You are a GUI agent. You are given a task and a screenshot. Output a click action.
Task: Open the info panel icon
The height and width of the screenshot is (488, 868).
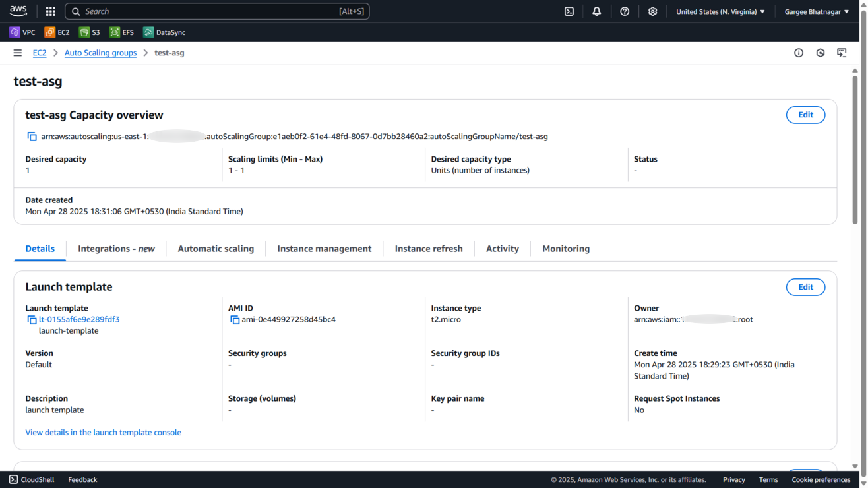[799, 53]
